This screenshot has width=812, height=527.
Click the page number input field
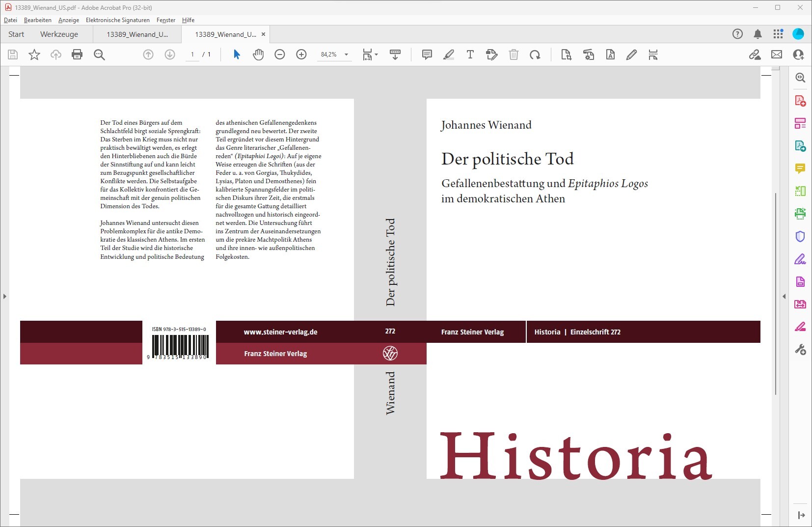pos(192,55)
